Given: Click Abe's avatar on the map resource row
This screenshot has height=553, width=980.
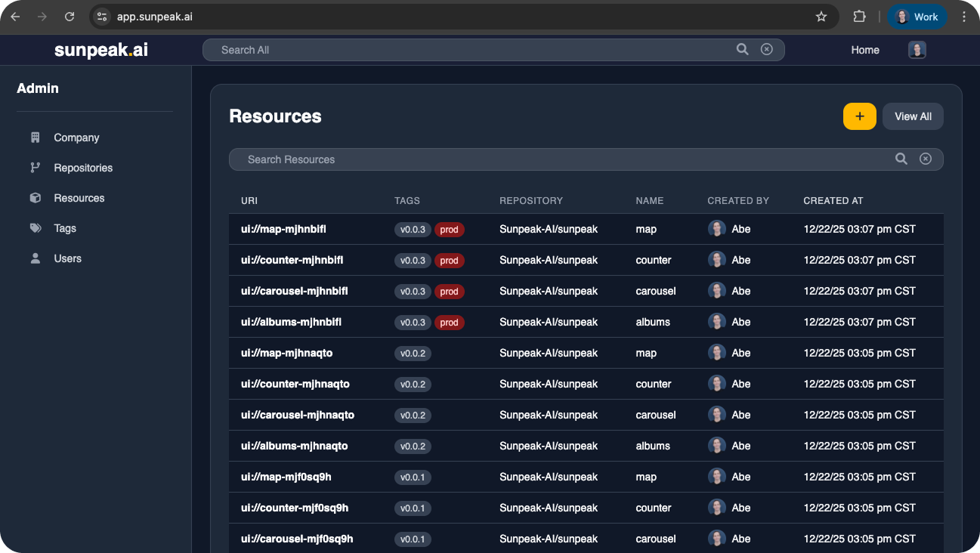Looking at the screenshot, I should (716, 227).
